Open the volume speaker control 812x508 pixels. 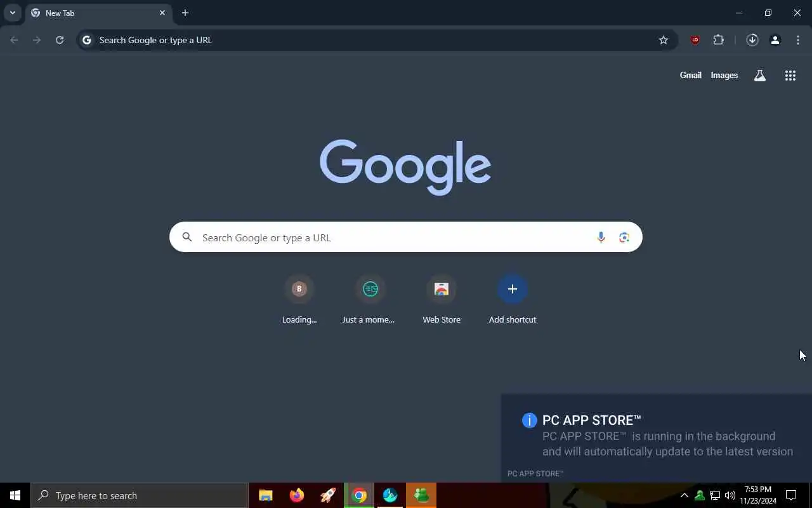coord(730,495)
